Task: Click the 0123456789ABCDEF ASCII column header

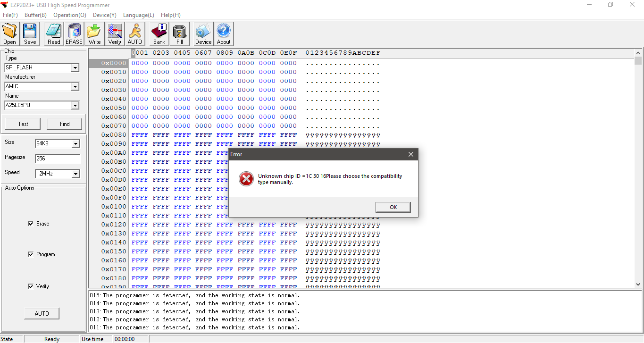Action: [343, 53]
